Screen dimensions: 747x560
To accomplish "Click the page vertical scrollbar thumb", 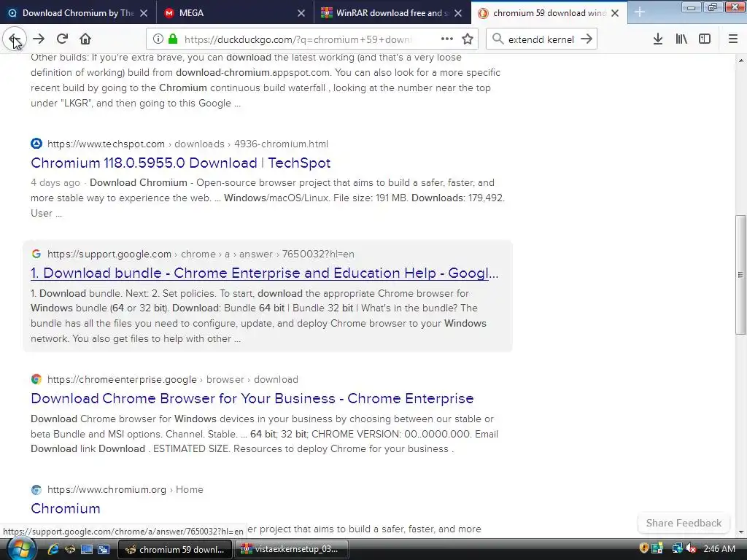I will [x=740, y=274].
